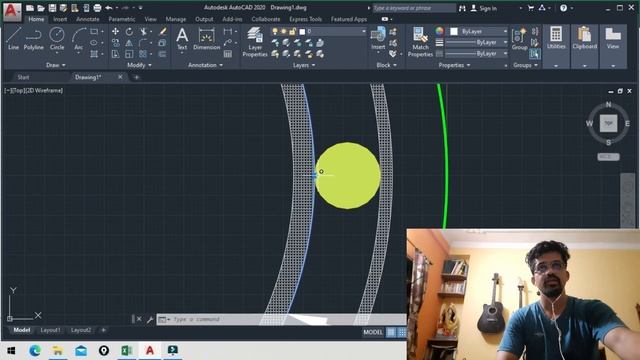This screenshot has width=640, height=360.
Task: Expand the Draw panel
Action: tap(56, 65)
